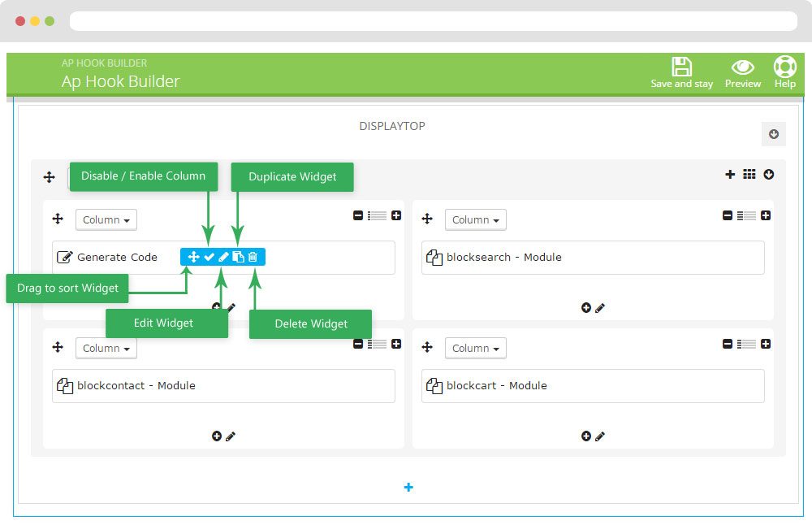Click duplicate icon in Generate Code toolbar

coord(238,257)
